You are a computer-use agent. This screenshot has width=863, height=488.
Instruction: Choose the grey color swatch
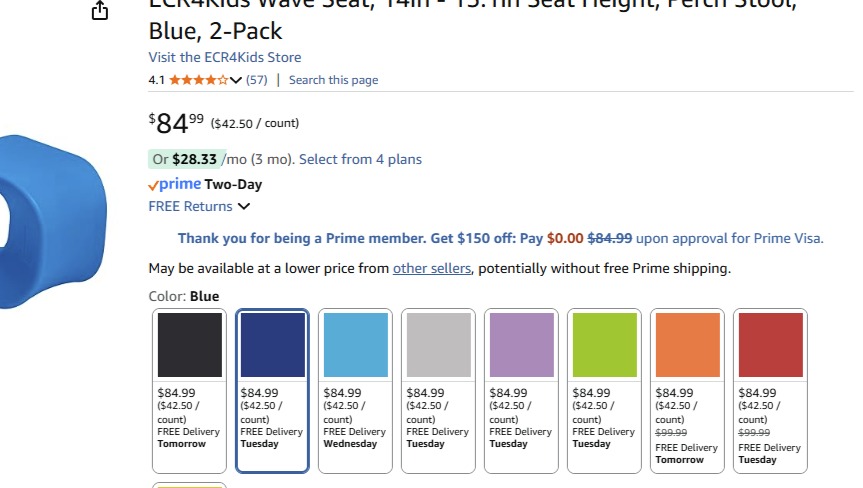click(439, 345)
